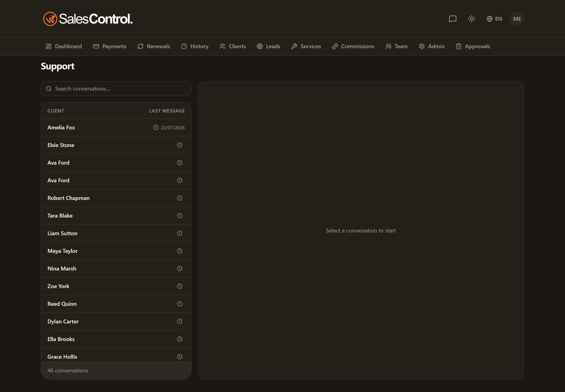Click the clock icon in Robert Chapman's row

pos(180,198)
